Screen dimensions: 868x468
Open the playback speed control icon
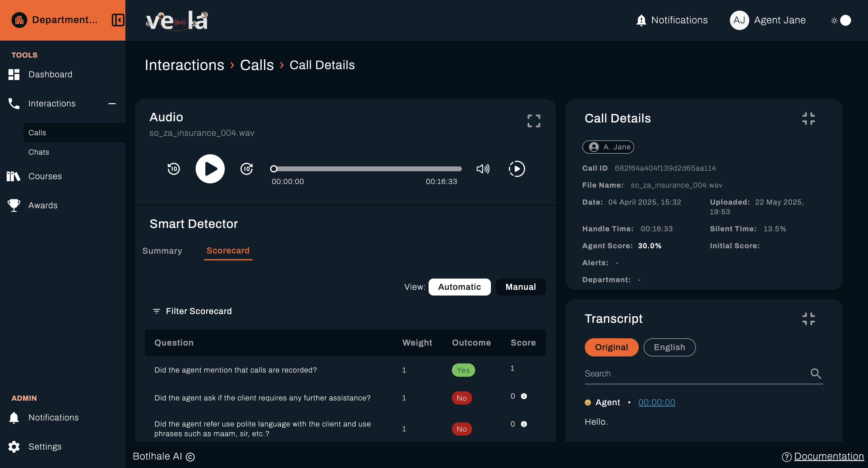[517, 169]
